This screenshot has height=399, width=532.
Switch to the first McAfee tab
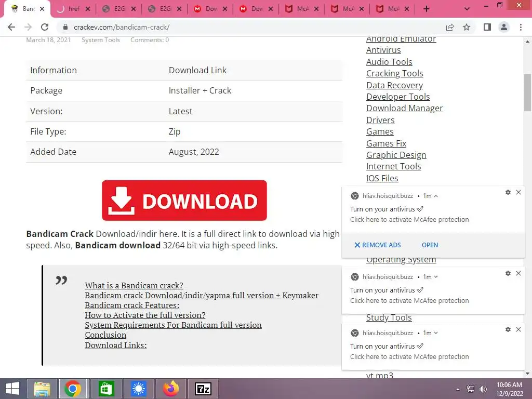click(302, 9)
